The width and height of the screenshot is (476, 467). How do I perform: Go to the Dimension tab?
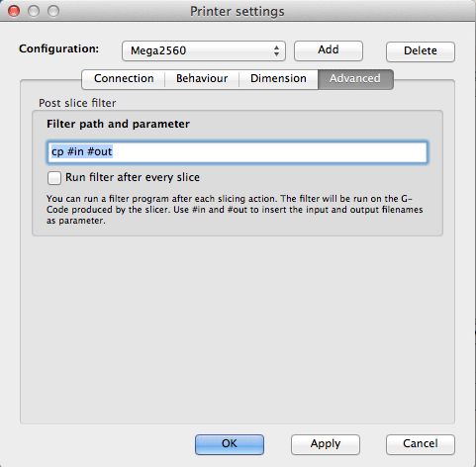[x=278, y=78]
